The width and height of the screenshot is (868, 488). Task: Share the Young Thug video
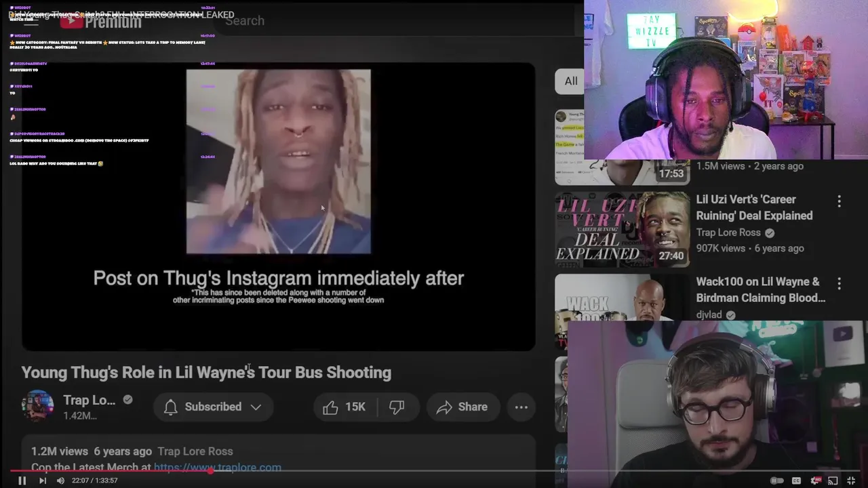pos(462,407)
